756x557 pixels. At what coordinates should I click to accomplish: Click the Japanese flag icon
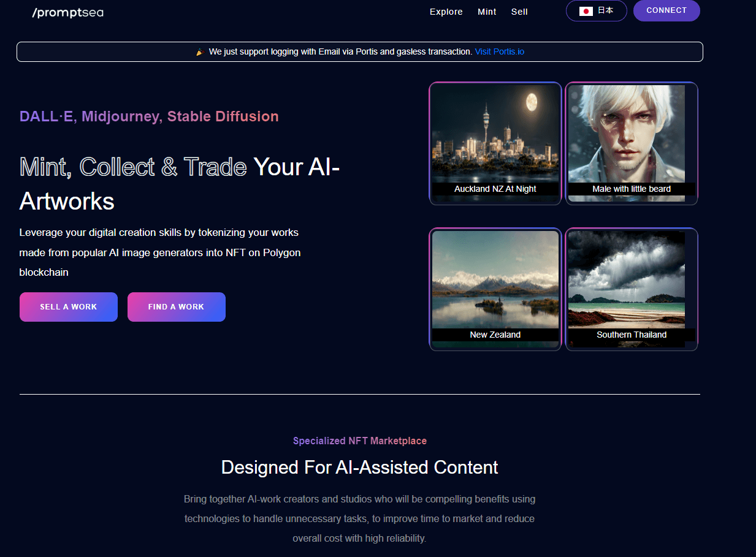pos(586,11)
